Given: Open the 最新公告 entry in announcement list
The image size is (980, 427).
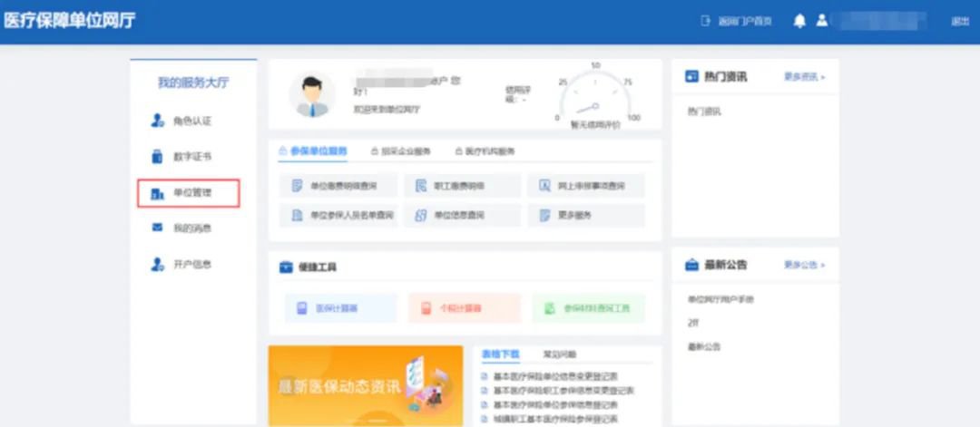Looking at the screenshot, I should click(704, 346).
